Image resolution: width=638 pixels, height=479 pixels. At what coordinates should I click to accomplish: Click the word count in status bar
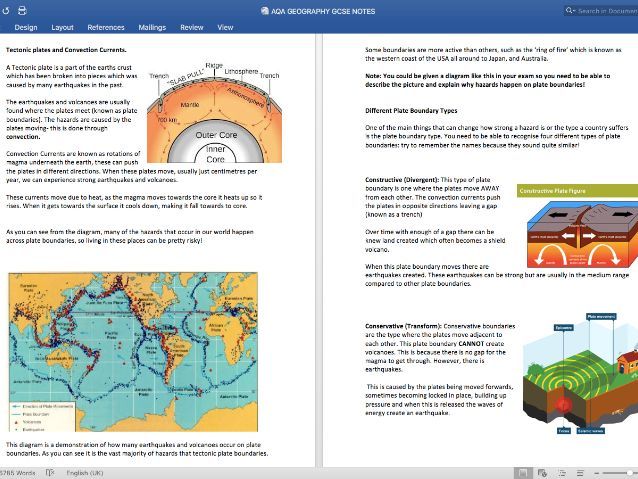[17, 473]
